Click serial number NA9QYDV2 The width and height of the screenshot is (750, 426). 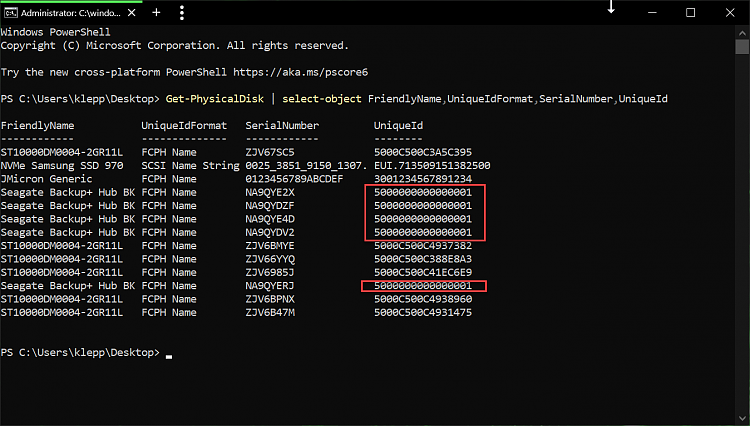pyautogui.click(x=270, y=233)
